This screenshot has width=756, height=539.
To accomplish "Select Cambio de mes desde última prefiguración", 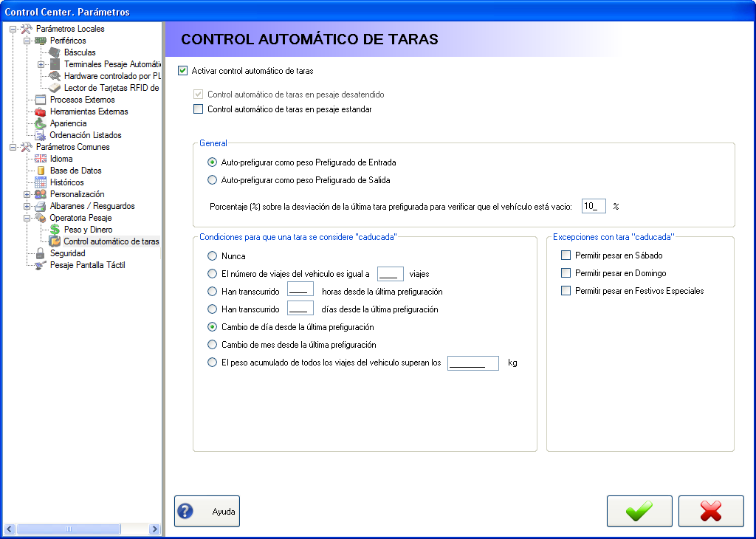I will coord(212,345).
